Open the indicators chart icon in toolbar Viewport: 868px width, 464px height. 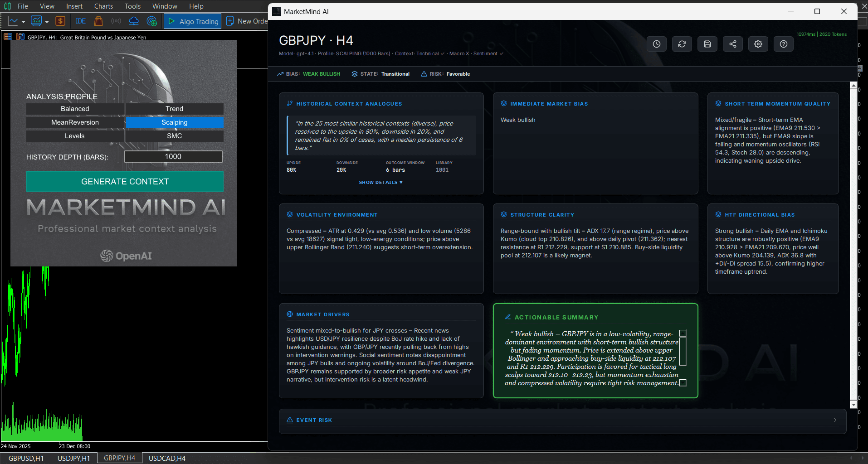[x=36, y=21]
